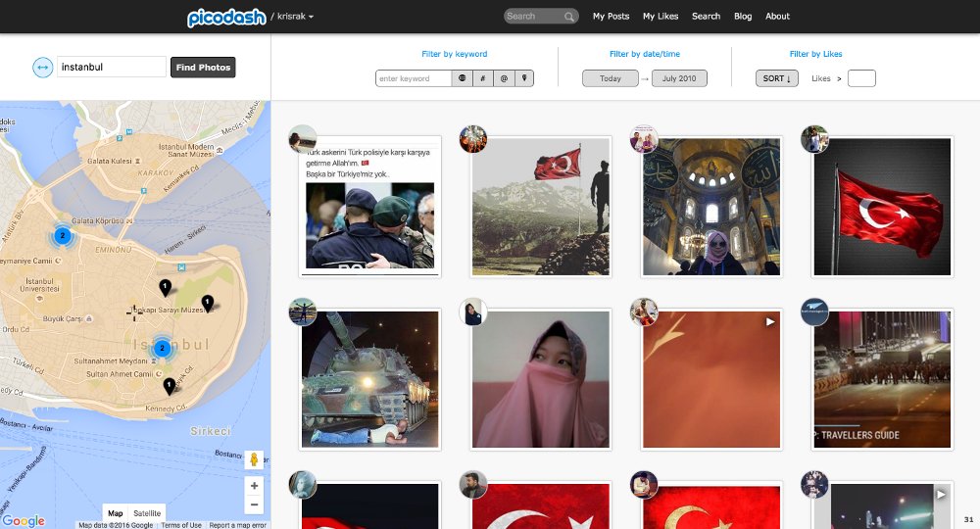The height and width of the screenshot is (529, 980).
Task: Toggle the map width arrow icon
Action: (42, 68)
